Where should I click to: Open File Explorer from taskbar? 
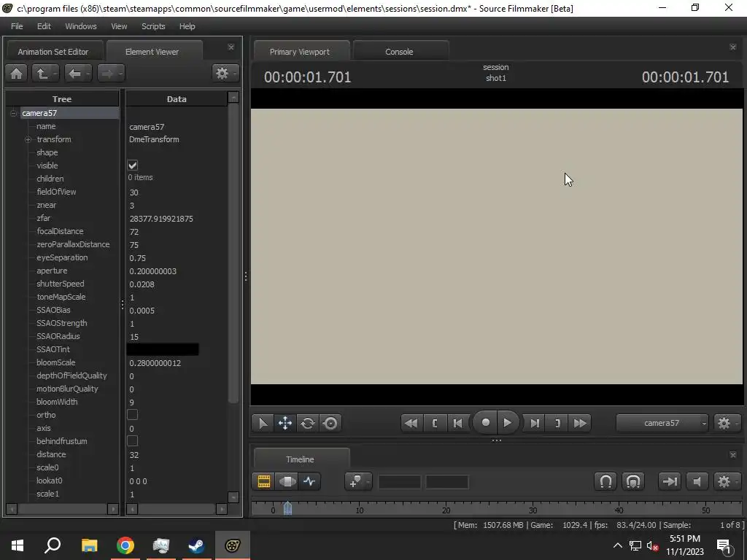click(89, 545)
